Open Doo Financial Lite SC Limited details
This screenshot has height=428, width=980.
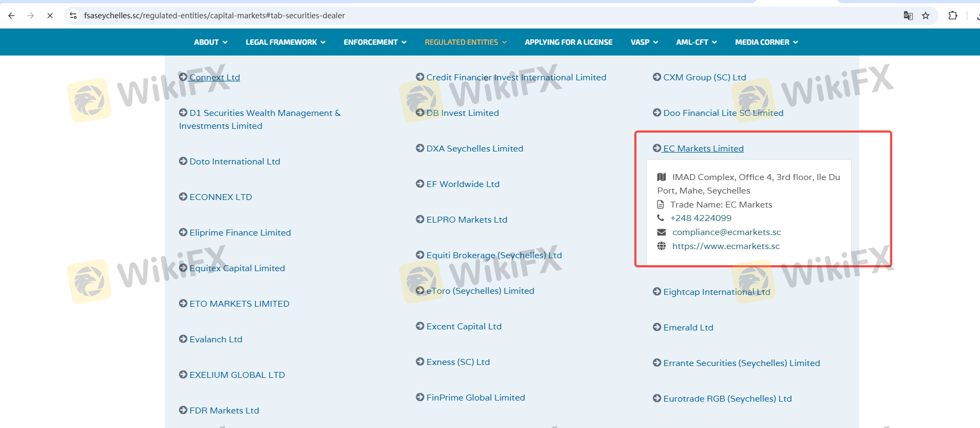(718, 113)
